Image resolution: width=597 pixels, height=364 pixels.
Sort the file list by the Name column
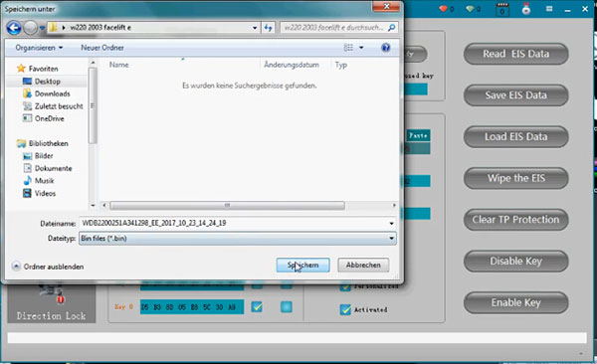pyautogui.click(x=118, y=65)
